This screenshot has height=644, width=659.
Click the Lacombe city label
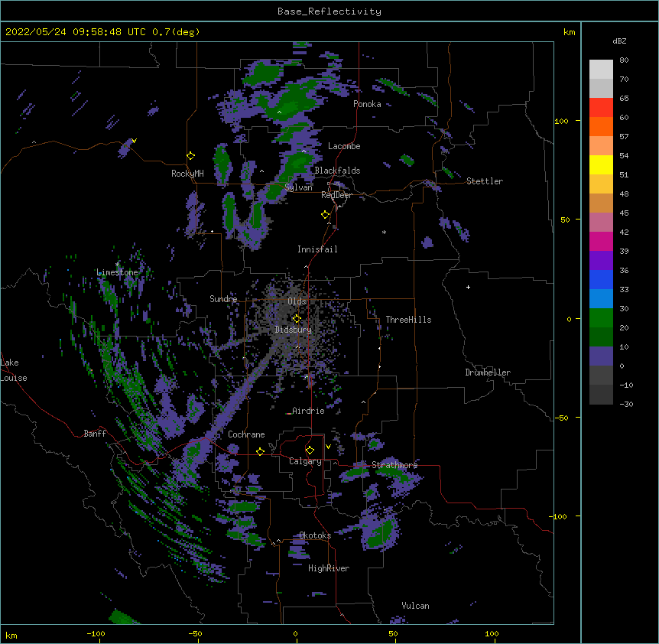click(x=344, y=146)
